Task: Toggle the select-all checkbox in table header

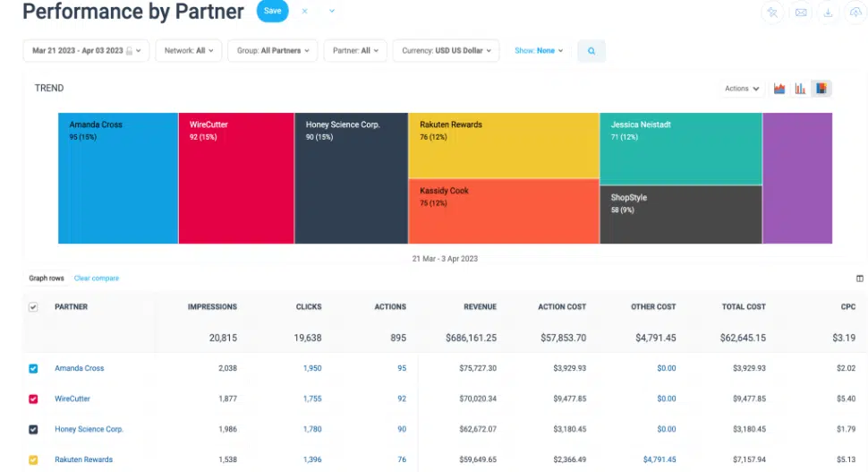Action: click(33, 307)
